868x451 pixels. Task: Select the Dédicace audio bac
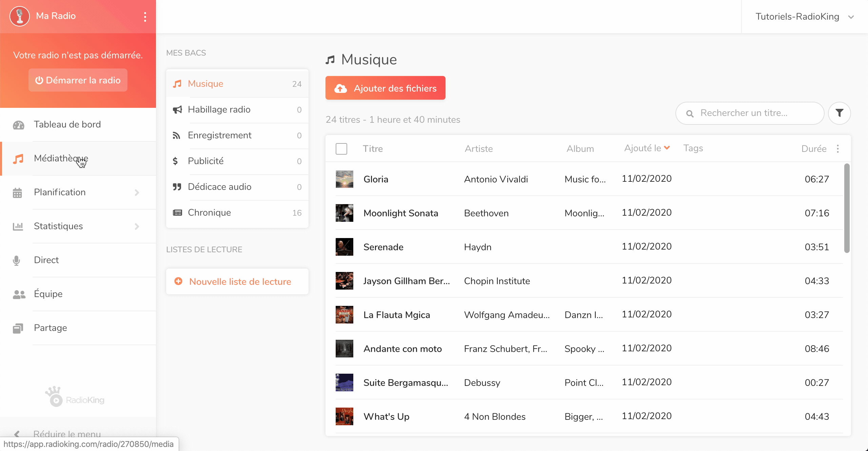237,187
